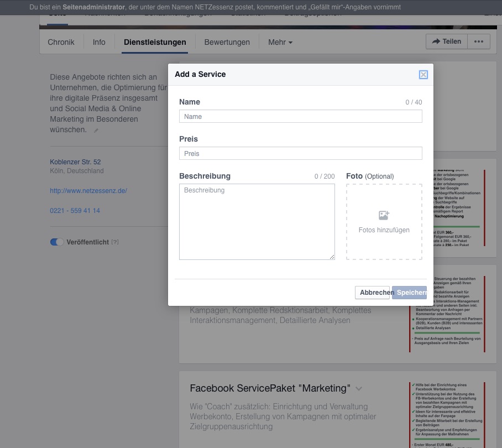The image size is (502, 448).
Task: Click into the Preis input field
Action: point(300,154)
